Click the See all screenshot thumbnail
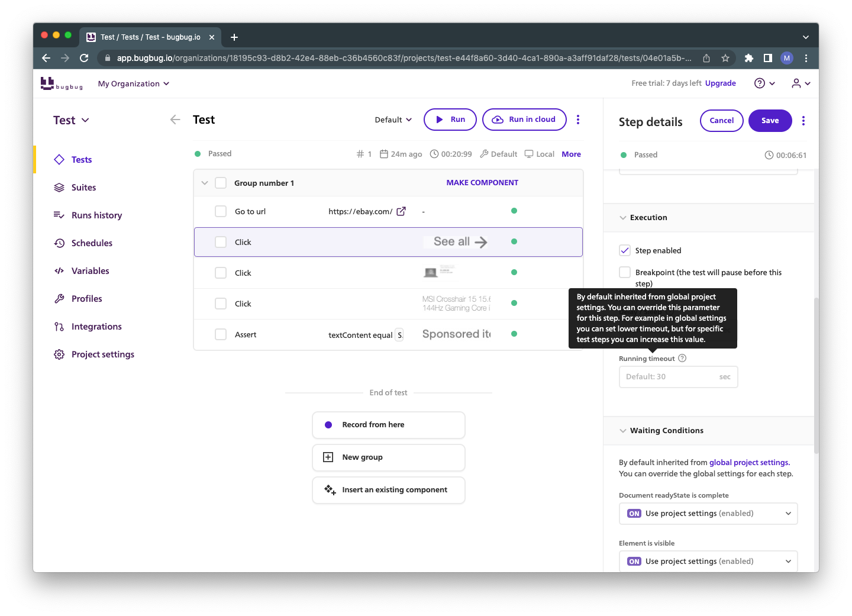852x616 pixels. [457, 241]
